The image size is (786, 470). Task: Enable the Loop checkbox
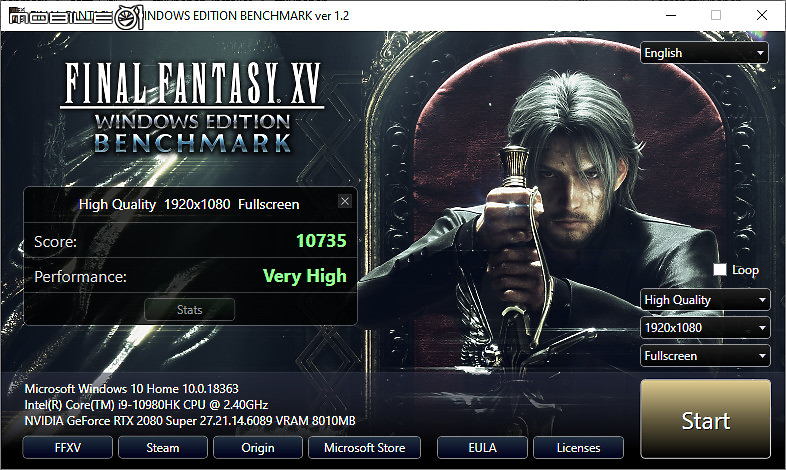pyautogui.click(x=720, y=270)
